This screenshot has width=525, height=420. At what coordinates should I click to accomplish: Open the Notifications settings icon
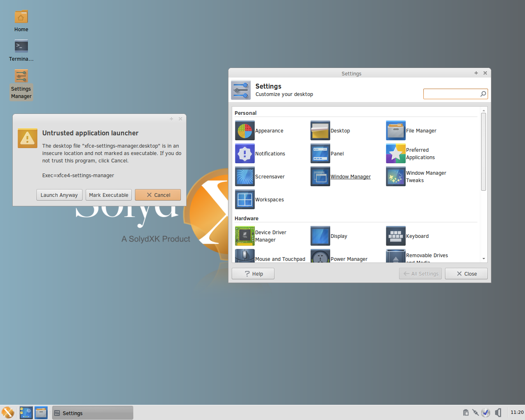[245, 153]
